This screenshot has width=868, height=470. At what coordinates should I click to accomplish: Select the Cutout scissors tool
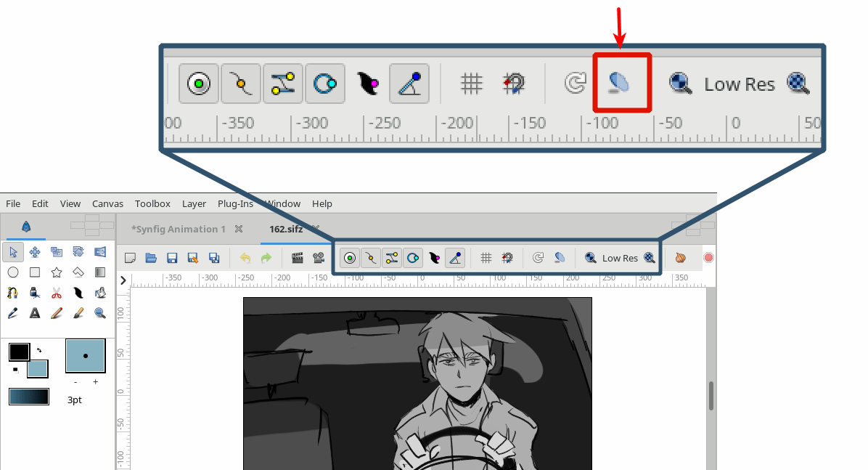(x=57, y=293)
